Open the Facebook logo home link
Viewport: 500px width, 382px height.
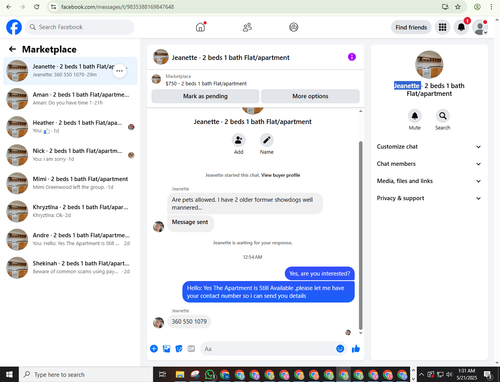click(14, 27)
